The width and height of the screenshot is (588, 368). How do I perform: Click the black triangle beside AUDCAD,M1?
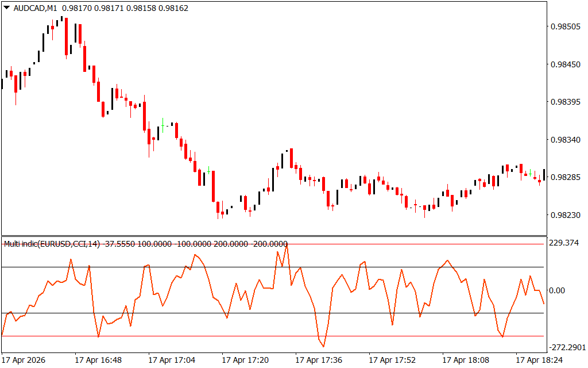[7, 7]
